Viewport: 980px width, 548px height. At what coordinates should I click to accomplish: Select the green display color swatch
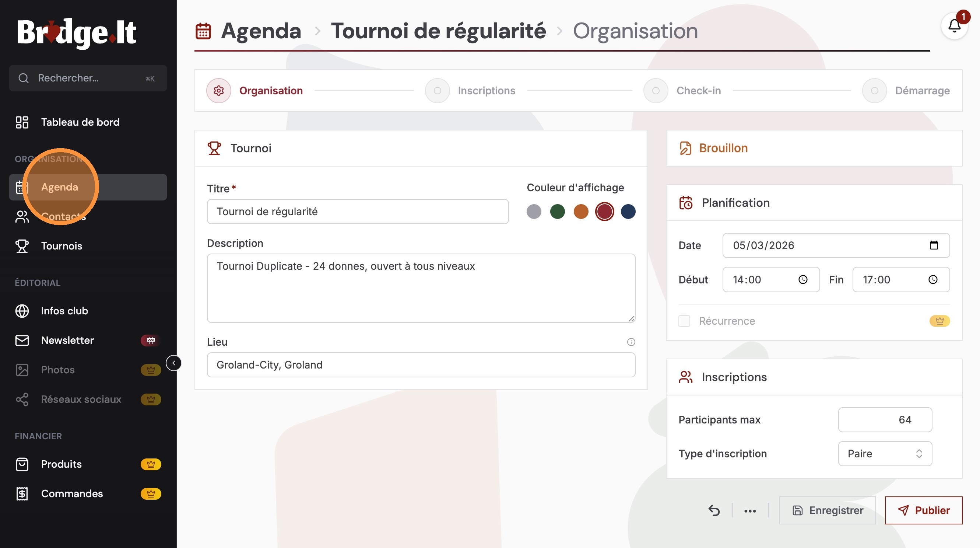(x=557, y=212)
